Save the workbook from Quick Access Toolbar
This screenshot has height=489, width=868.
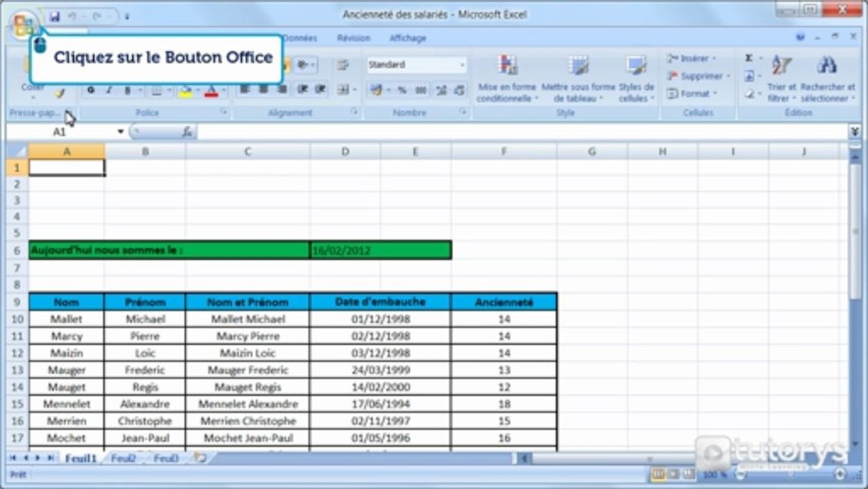[54, 16]
